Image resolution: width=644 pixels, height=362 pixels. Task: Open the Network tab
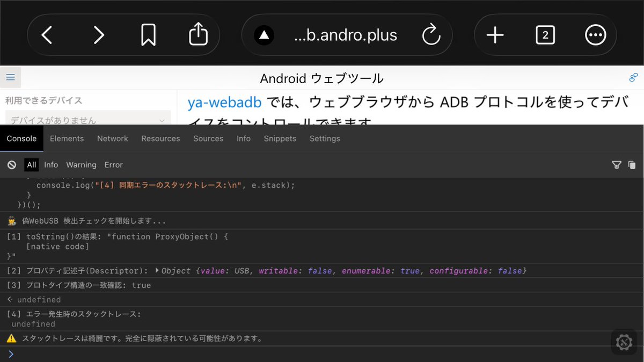[112, 138]
